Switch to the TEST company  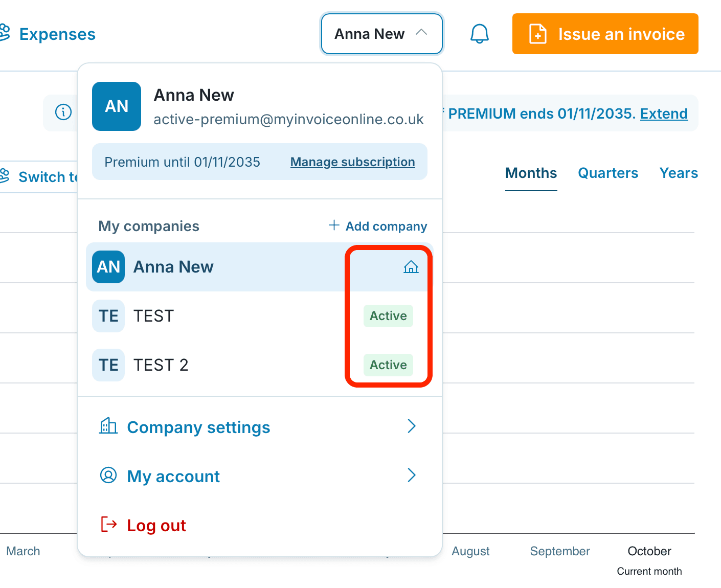(260, 316)
